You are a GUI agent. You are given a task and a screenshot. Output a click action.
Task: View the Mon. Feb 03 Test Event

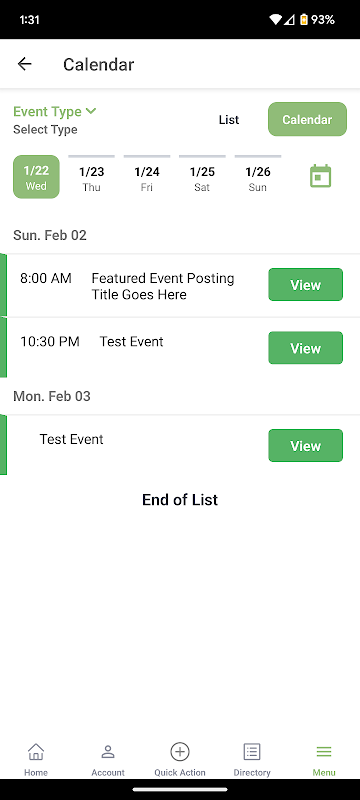[305, 445]
